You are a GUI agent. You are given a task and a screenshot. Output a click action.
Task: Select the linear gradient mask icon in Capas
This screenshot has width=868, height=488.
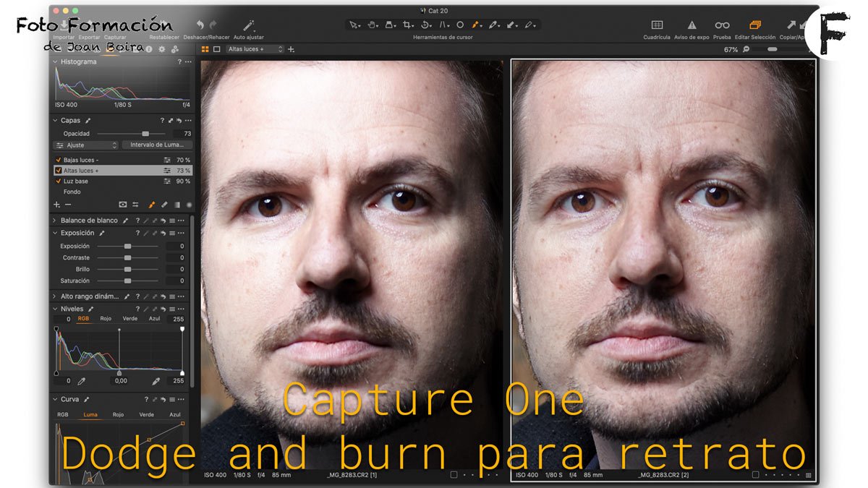[x=176, y=205]
